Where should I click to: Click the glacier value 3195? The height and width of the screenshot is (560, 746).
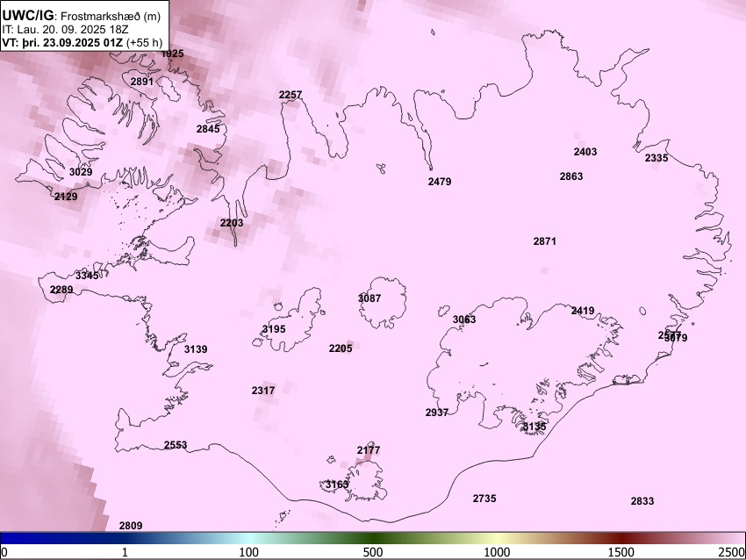coord(274,329)
